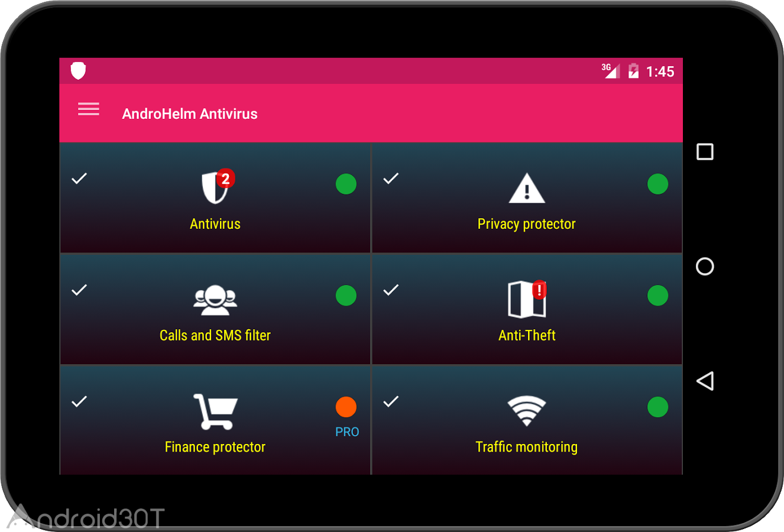Viewport: 784px width, 532px height.
Task: Select the Anti-Theft label
Action: click(x=527, y=335)
